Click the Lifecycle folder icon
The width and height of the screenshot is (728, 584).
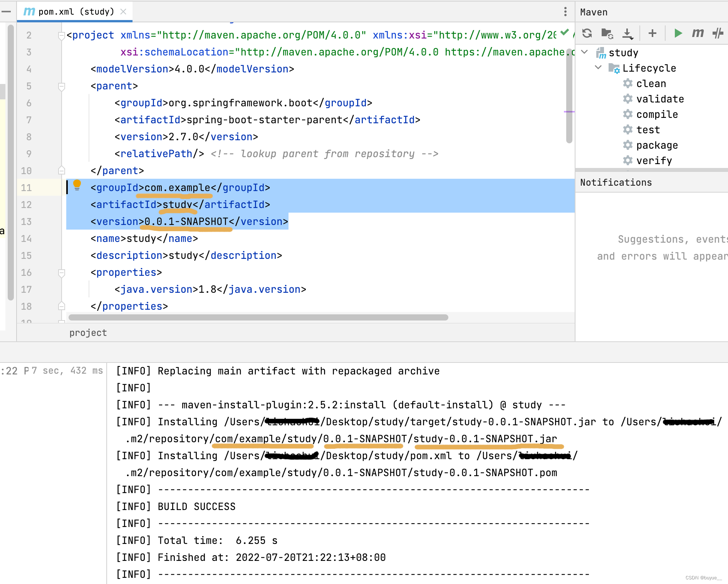click(614, 68)
